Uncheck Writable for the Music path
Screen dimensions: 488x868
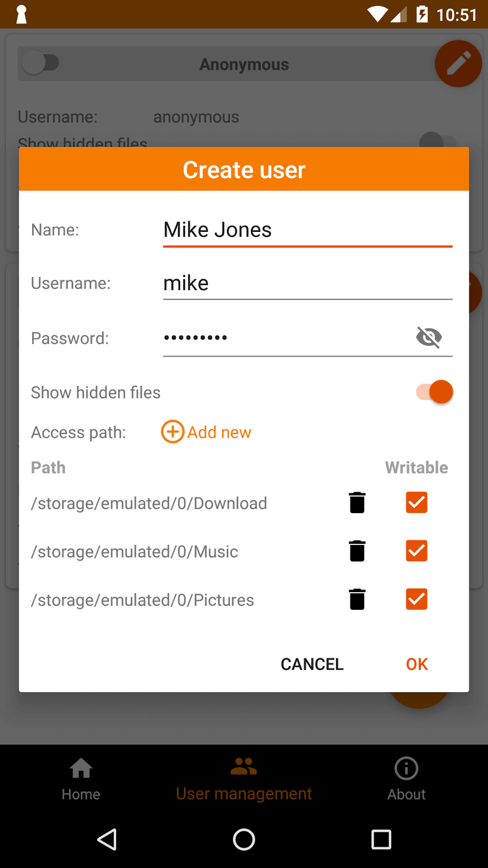(416, 551)
